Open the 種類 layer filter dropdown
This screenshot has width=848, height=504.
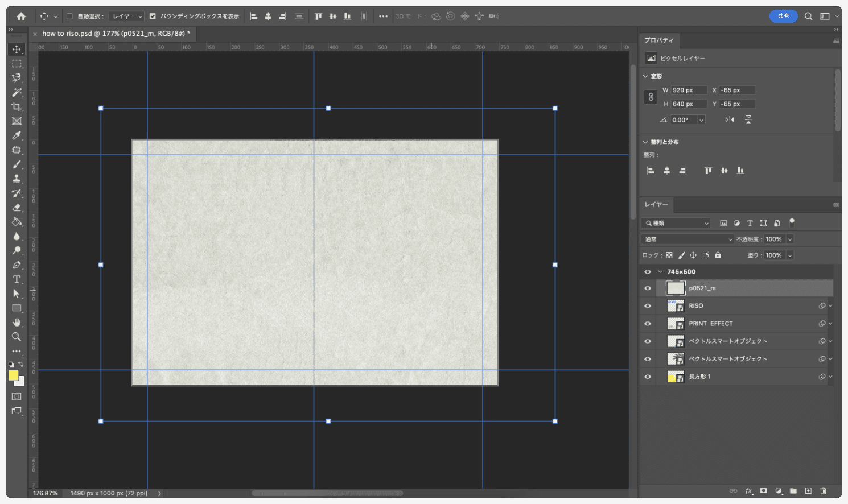[677, 223]
